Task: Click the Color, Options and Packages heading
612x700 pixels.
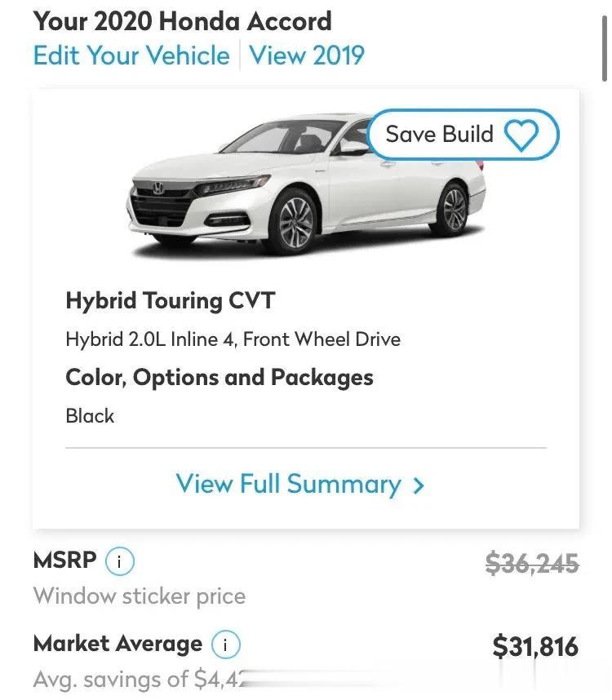Action: [220, 378]
